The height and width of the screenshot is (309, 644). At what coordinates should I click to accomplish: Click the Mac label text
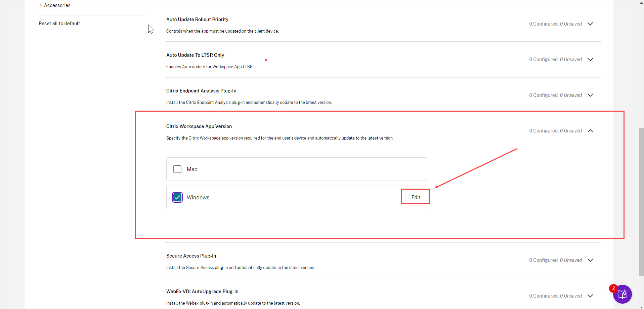coord(192,169)
